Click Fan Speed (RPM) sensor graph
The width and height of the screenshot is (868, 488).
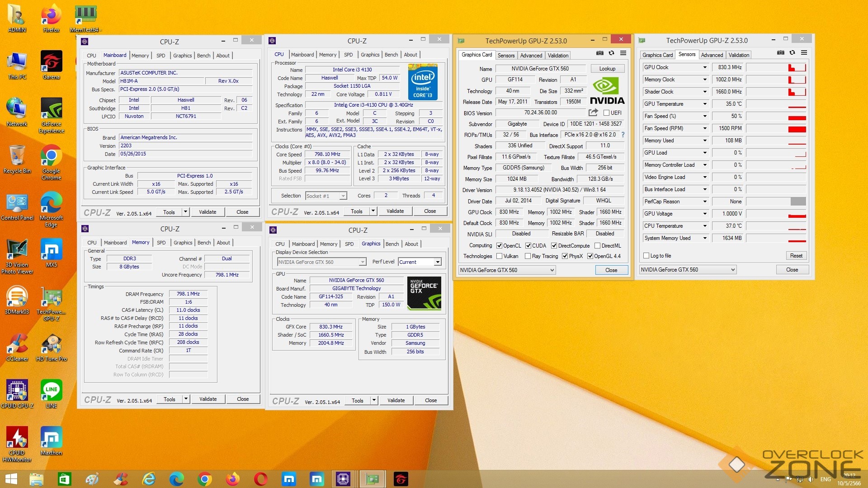tap(776, 128)
